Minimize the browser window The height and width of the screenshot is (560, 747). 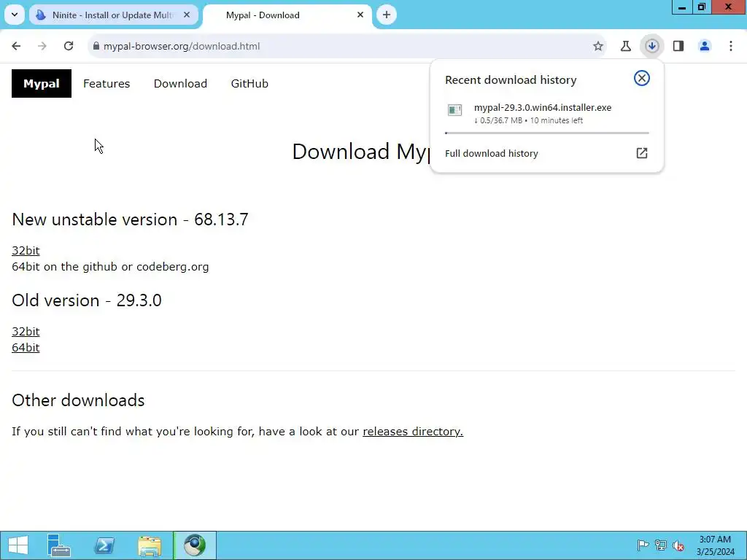coord(682,7)
